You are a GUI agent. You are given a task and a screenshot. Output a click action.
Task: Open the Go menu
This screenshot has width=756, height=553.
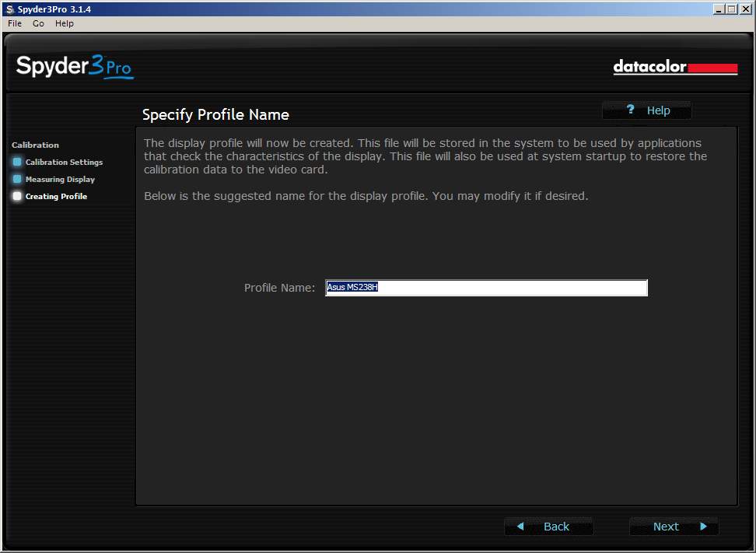[x=39, y=23]
